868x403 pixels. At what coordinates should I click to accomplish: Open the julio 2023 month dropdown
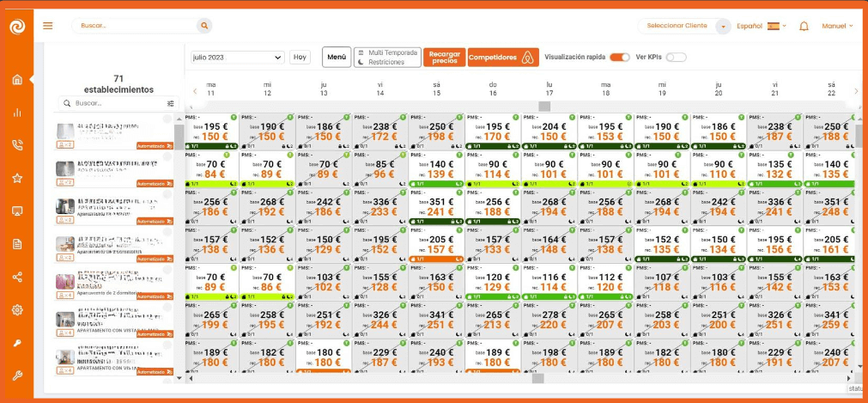[238, 58]
